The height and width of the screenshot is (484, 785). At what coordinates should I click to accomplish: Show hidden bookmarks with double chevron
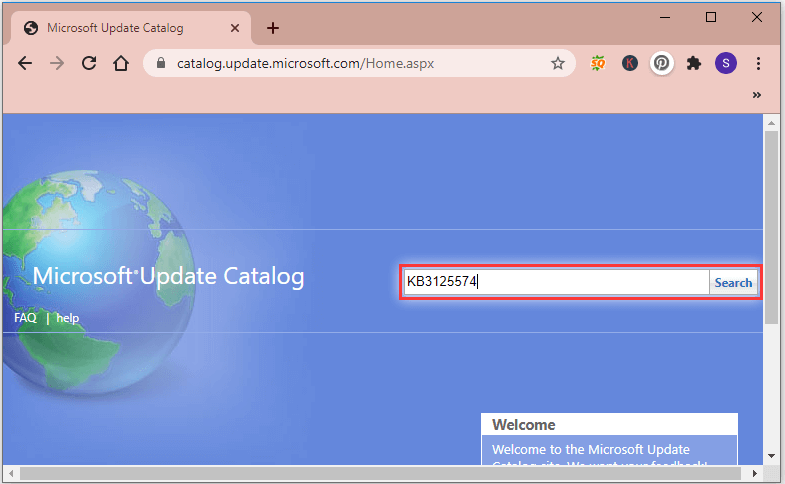tap(756, 95)
